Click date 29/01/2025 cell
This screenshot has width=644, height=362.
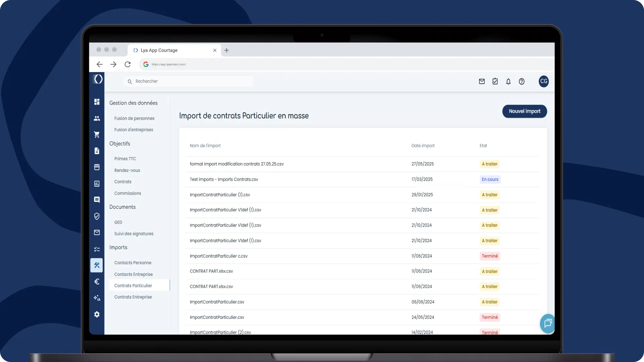422,195
